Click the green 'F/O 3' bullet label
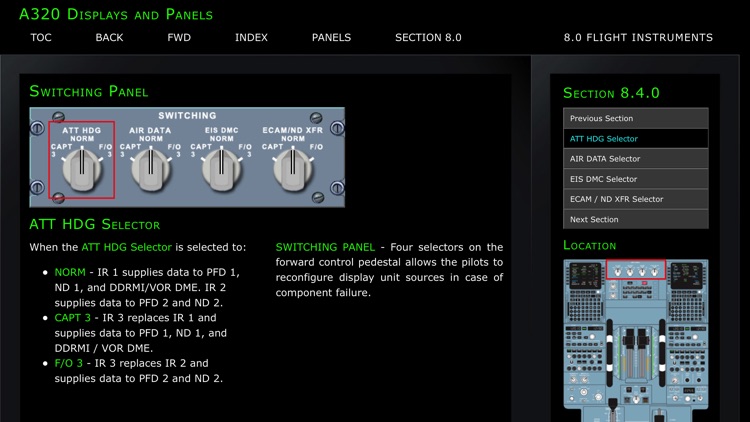Image resolution: width=750 pixels, height=422 pixels. pyautogui.click(x=68, y=363)
